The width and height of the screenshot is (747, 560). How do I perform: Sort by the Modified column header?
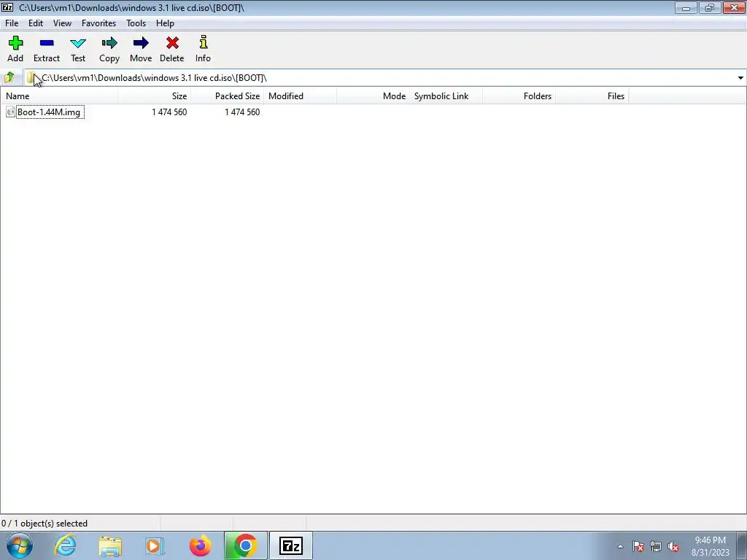(300, 96)
